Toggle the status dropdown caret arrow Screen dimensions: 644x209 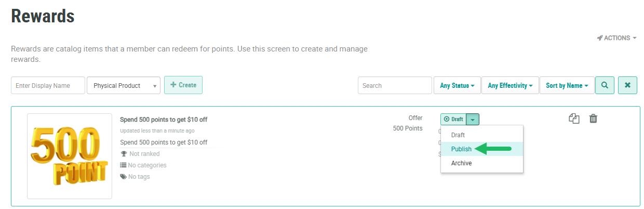[x=473, y=120]
